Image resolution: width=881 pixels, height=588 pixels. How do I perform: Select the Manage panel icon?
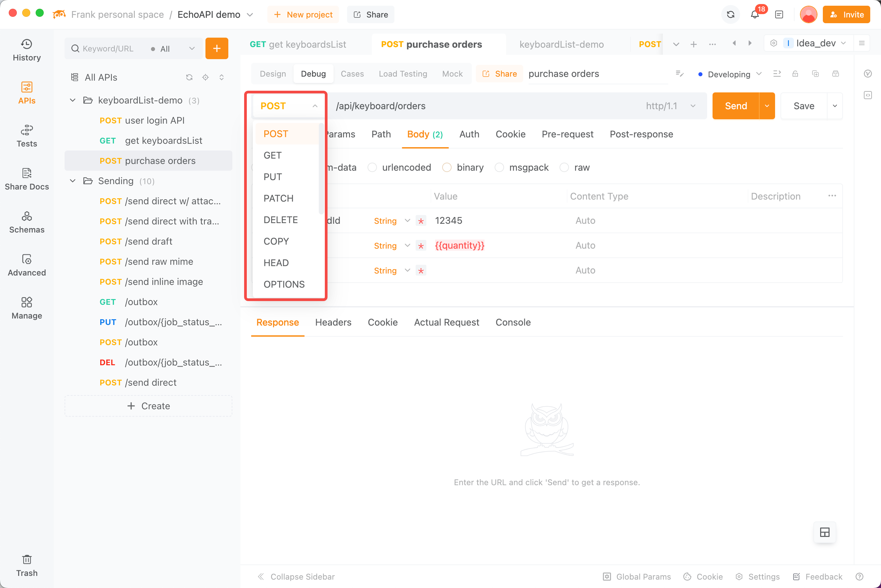[26, 303]
